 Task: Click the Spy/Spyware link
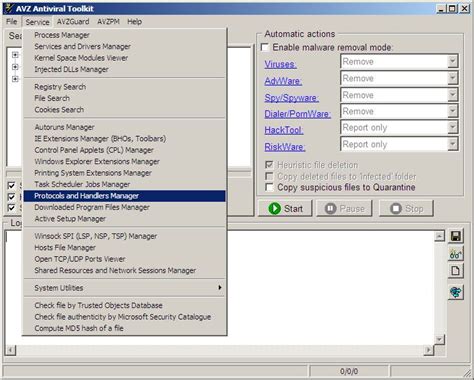coord(292,98)
